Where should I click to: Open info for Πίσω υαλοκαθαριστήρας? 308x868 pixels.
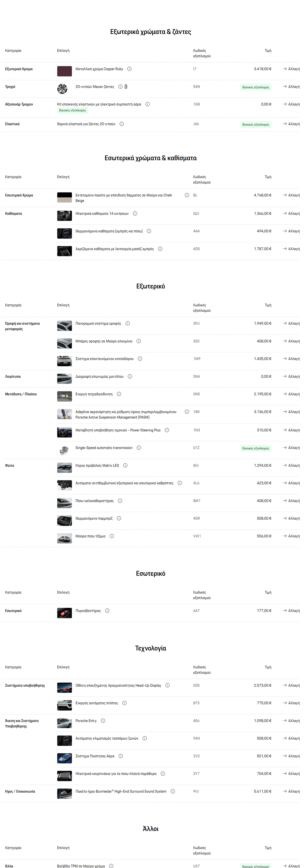click(120, 501)
